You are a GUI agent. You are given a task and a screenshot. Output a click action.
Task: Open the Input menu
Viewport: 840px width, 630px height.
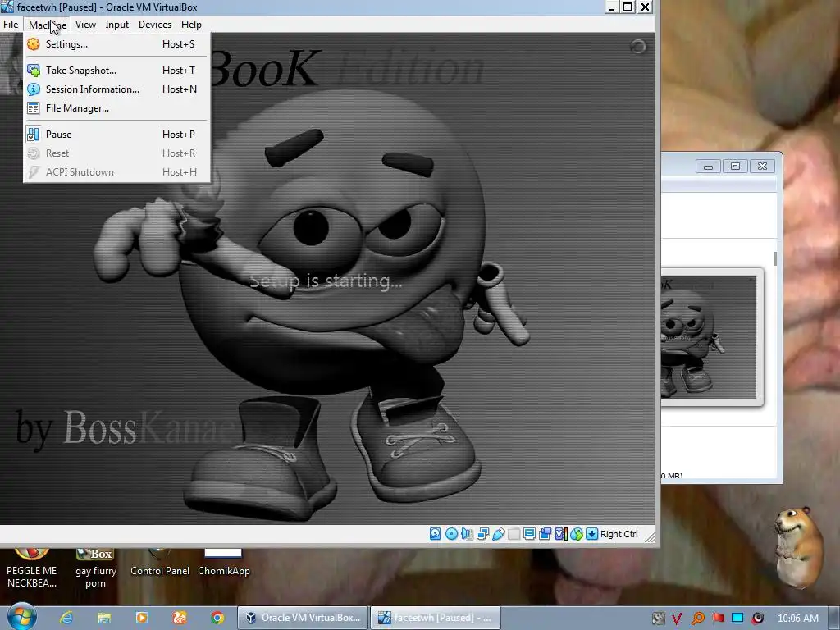click(x=116, y=24)
